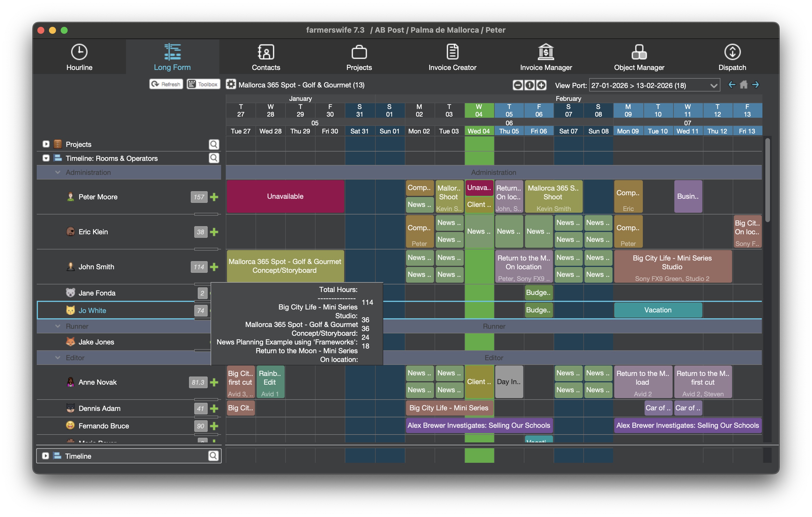Click green plus next to Peter Moore
Viewport: 812px width, 517px height.
pos(214,197)
